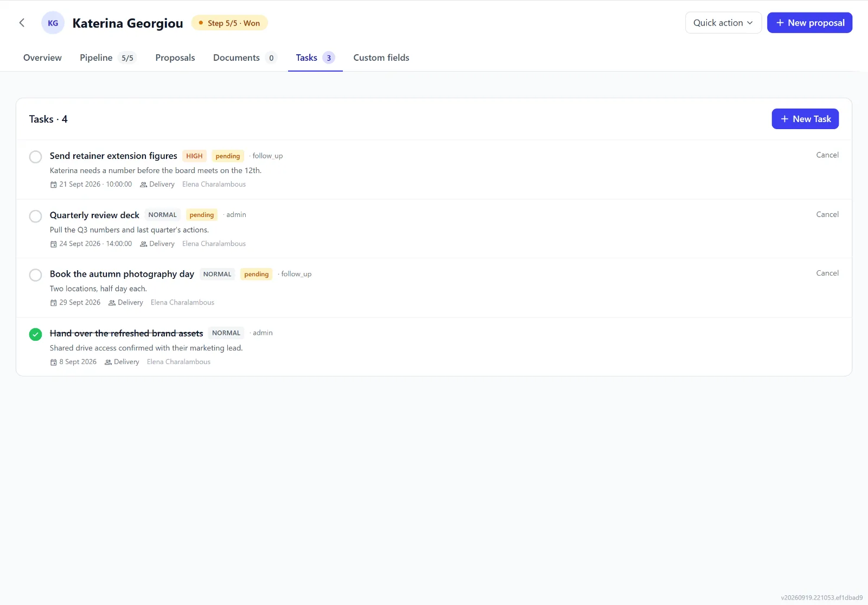Open the Quick action dropdown
This screenshot has width=868, height=605.
point(723,23)
